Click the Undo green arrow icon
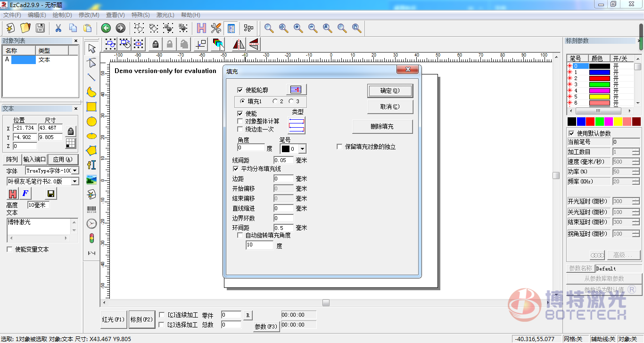The image size is (644, 343). pos(106,28)
